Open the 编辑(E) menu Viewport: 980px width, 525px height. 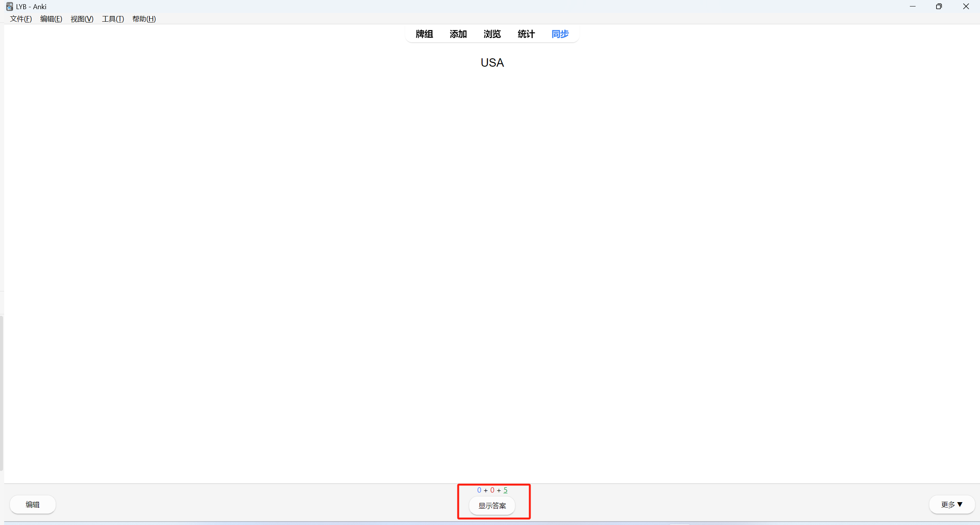[x=51, y=19]
